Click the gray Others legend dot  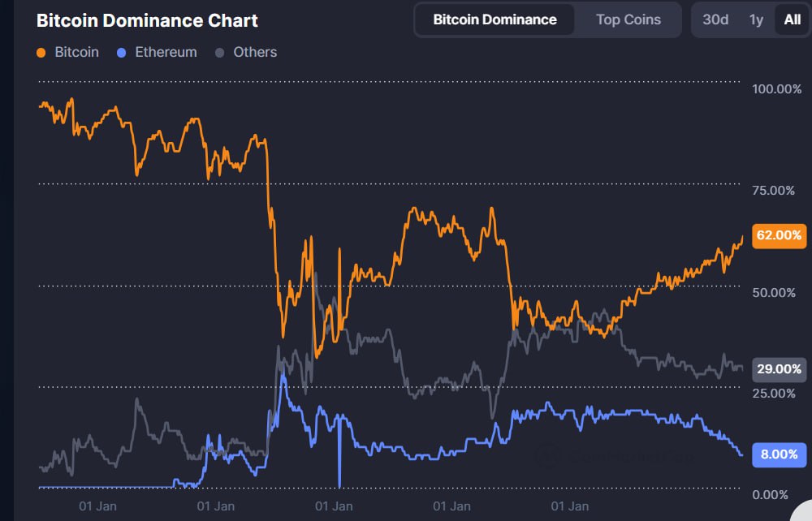tap(219, 53)
